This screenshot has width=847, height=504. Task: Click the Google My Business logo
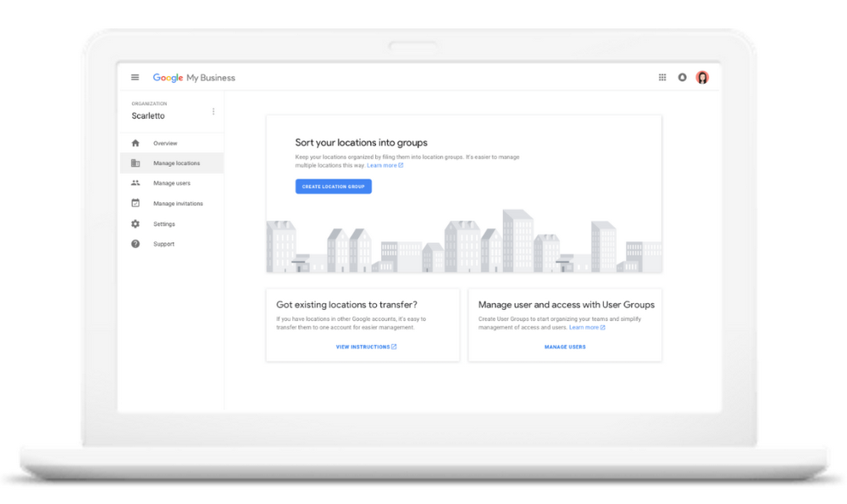click(x=194, y=78)
